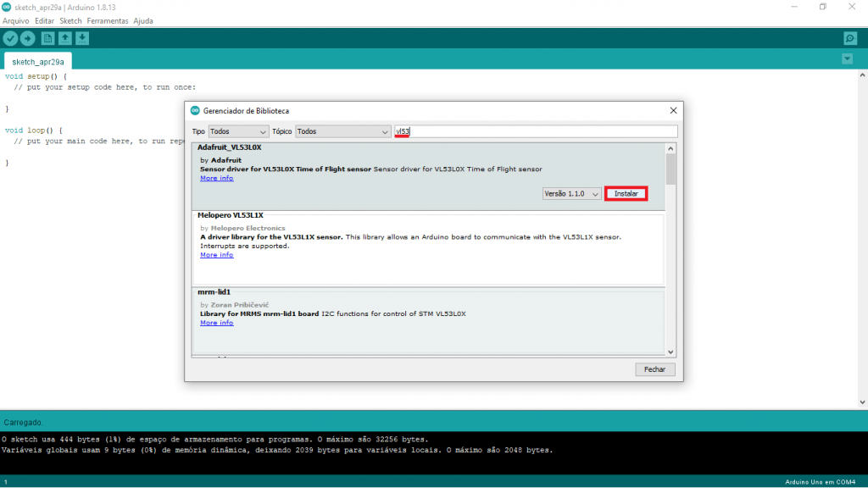
Task: Click the library search field containing vl53
Action: pyautogui.click(x=536, y=131)
